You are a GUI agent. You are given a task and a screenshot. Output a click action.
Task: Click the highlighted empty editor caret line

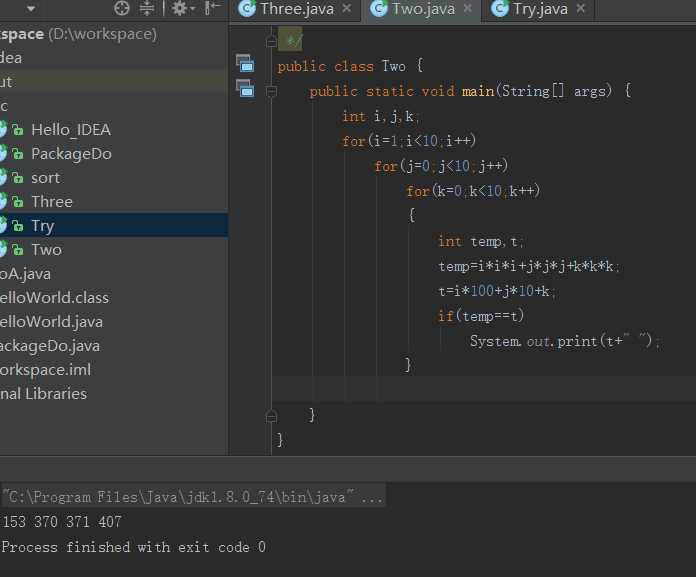pyautogui.click(x=484, y=389)
